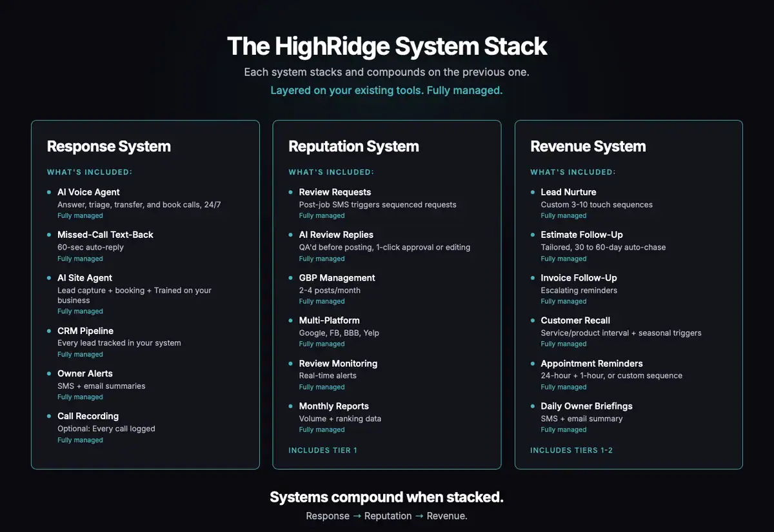
Task: Click "Systems compound when stacked." heading
Action: (386, 497)
